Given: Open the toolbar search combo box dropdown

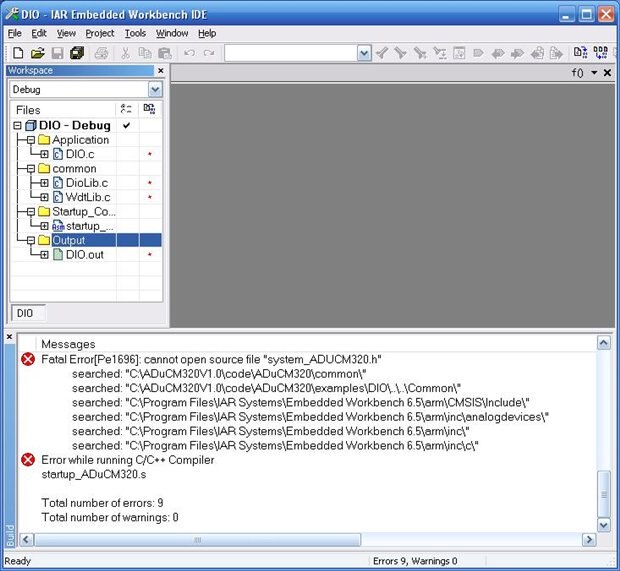Looking at the screenshot, I should (364, 53).
